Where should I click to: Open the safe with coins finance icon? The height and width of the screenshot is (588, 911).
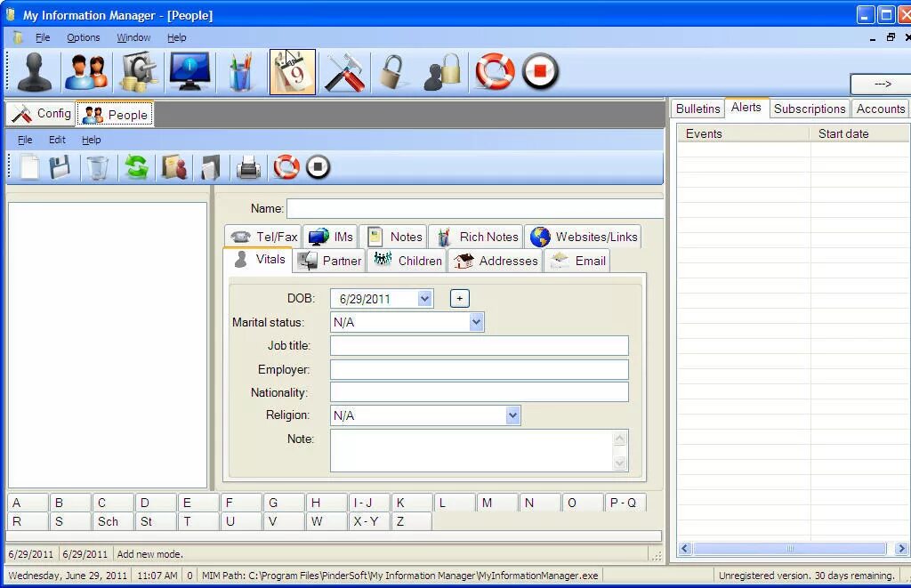138,72
